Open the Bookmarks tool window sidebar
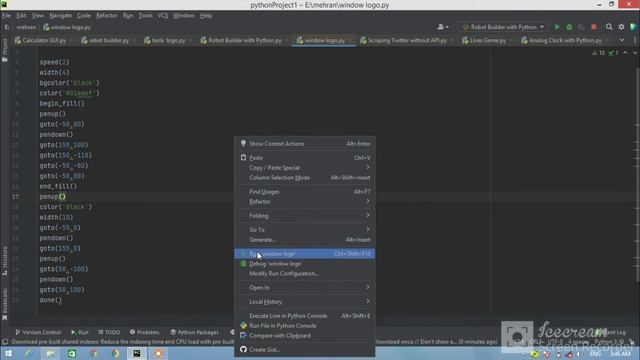Screen dimensions: 640x360 (4, 304)
